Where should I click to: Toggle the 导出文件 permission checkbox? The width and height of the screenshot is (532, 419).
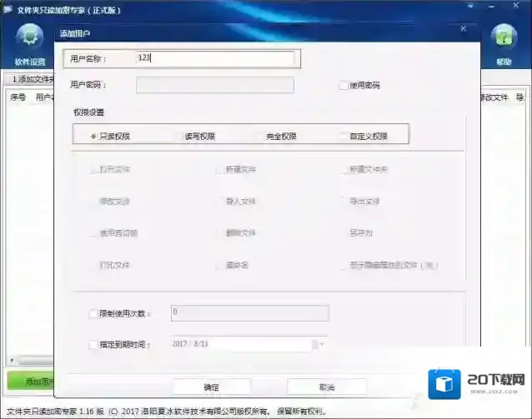pos(344,202)
